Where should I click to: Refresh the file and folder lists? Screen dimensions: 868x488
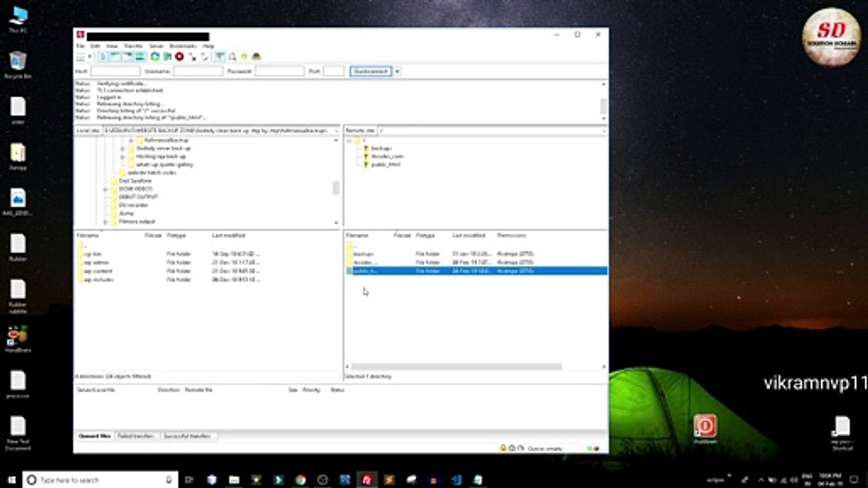click(155, 57)
